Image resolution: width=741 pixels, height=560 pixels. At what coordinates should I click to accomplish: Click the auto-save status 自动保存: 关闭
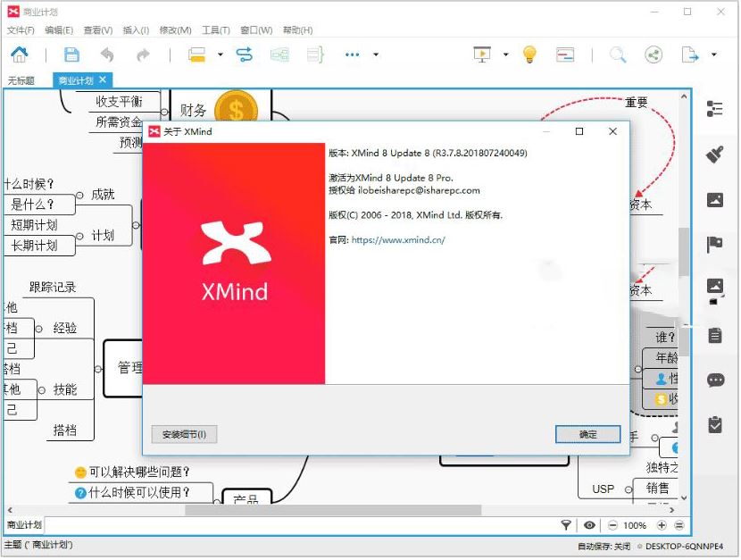pyautogui.click(x=604, y=546)
